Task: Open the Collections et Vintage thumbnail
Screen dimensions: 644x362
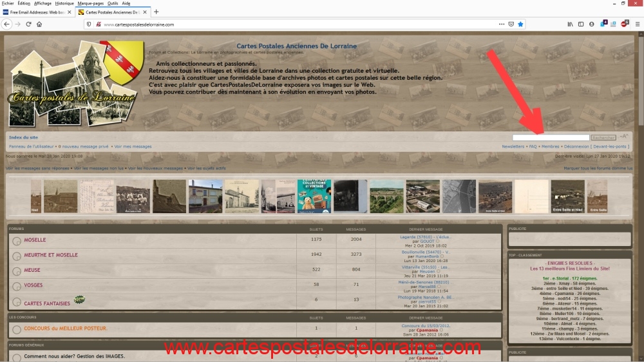Action: (x=314, y=196)
